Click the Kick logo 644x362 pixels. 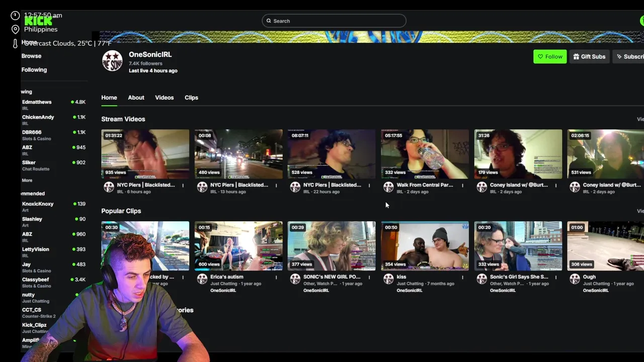(x=38, y=21)
